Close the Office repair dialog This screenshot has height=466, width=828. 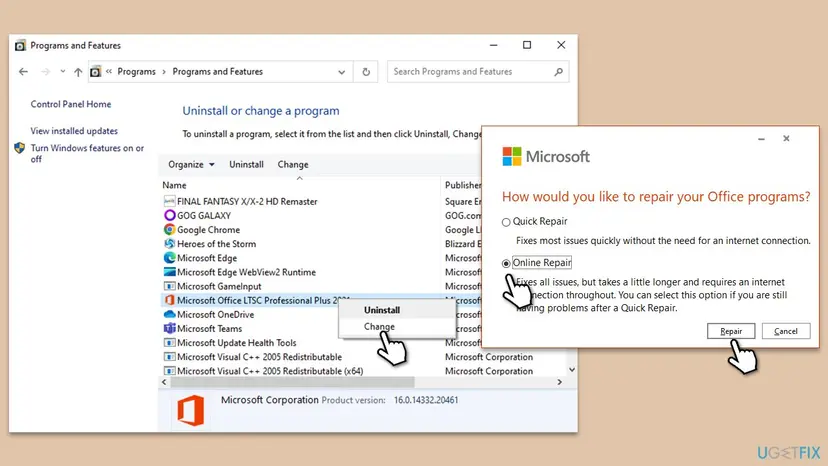(786, 138)
